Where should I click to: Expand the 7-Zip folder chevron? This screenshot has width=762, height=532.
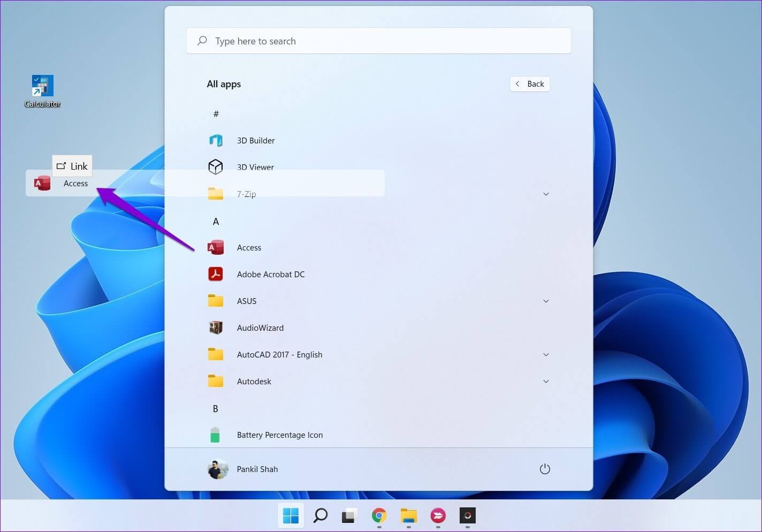(546, 194)
